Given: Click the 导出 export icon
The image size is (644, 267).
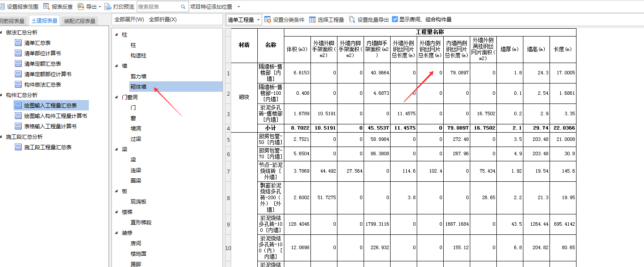Looking at the screenshot, I should (x=81, y=7).
